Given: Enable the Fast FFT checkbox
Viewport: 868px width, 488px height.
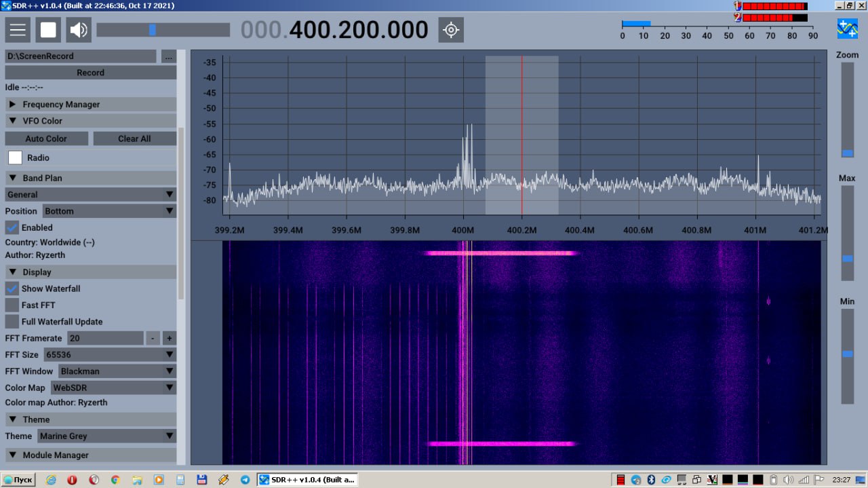Looking at the screenshot, I should click(x=12, y=305).
